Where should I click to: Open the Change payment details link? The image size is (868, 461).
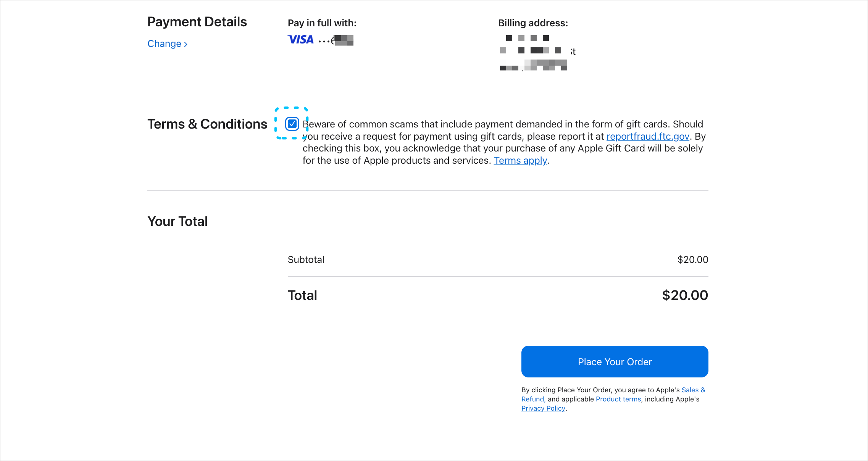pos(168,44)
